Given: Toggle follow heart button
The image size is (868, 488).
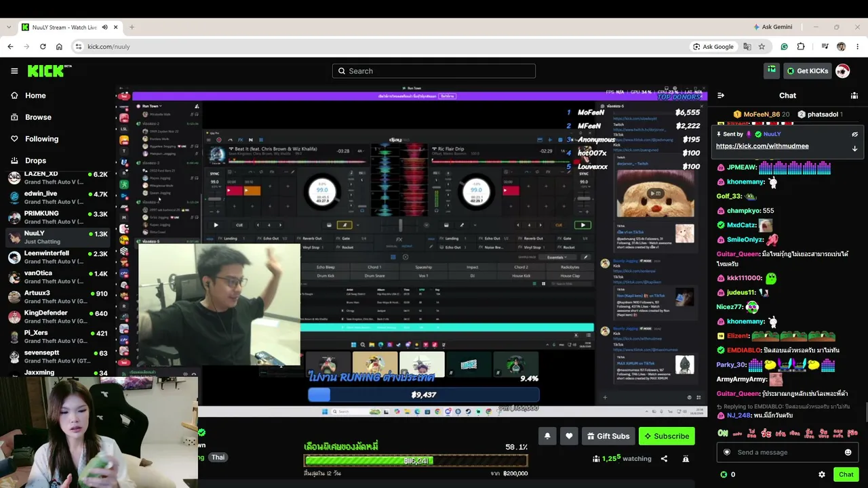Looking at the screenshot, I should click(x=569, y=436).
